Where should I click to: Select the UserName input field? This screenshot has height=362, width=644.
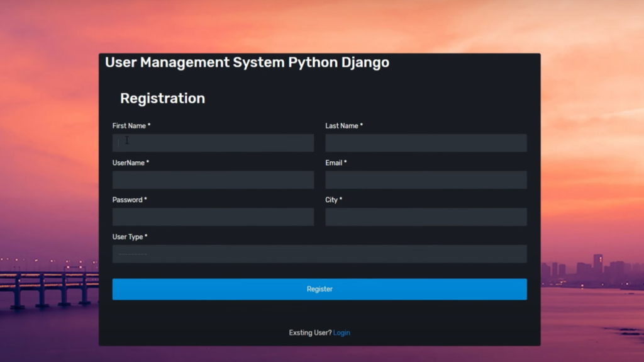pyautogui.click(x=213, y=180)
